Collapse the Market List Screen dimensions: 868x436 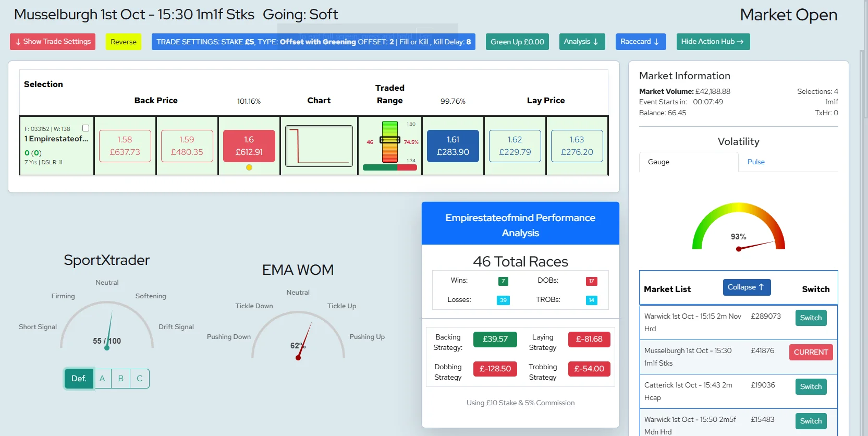pos(747,287)
